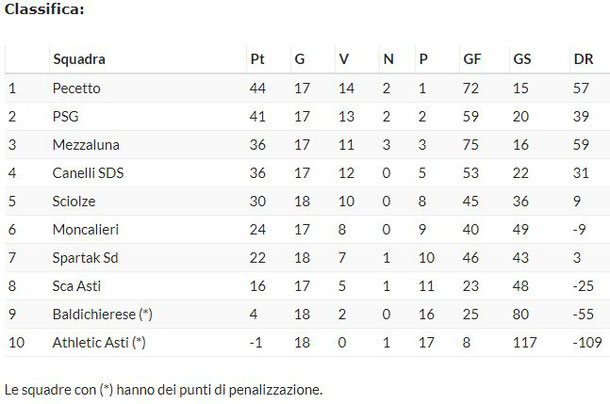Select the PSG team row name
Image resolution: width=610 pixels, height=404 pixels.
click(65, 116)
